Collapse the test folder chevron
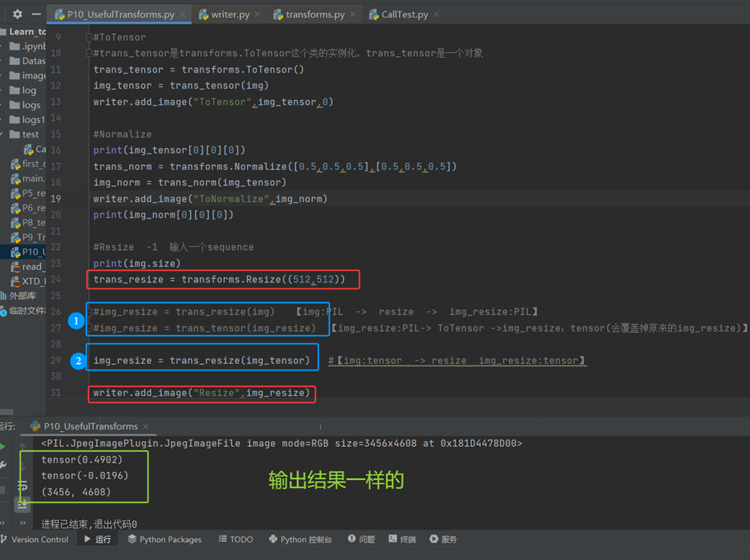Screen dimensions: 750x560 2,135
